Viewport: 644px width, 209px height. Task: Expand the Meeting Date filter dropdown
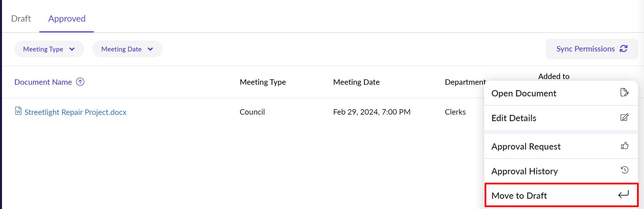(127, 49)
